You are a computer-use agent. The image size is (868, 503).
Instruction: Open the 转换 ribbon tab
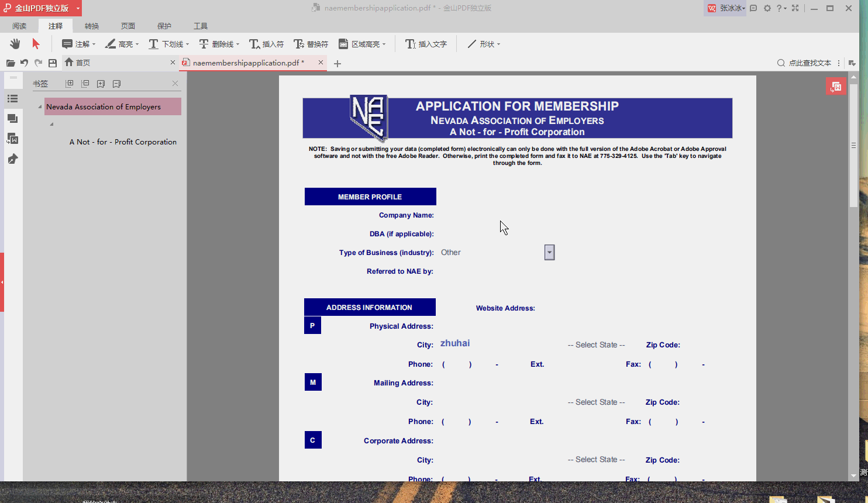pyautogui.click(x=92, y=26)
